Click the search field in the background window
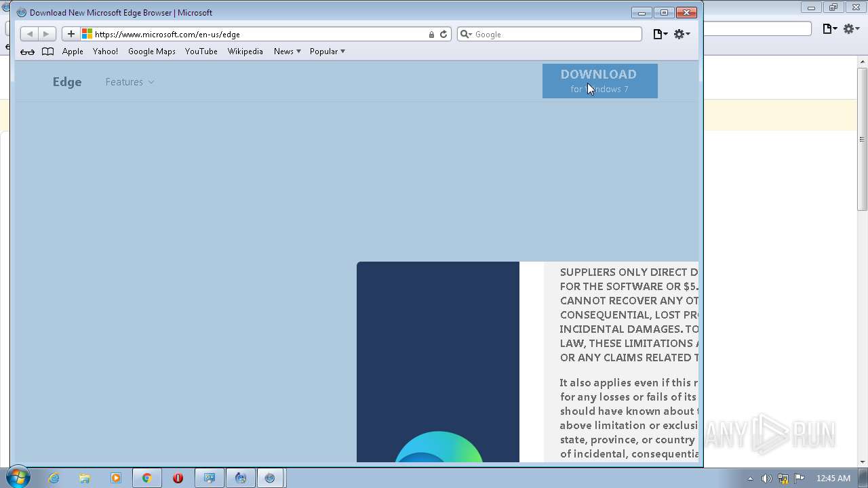This screenshot has height=488, width=868. (x=757, y=28)
